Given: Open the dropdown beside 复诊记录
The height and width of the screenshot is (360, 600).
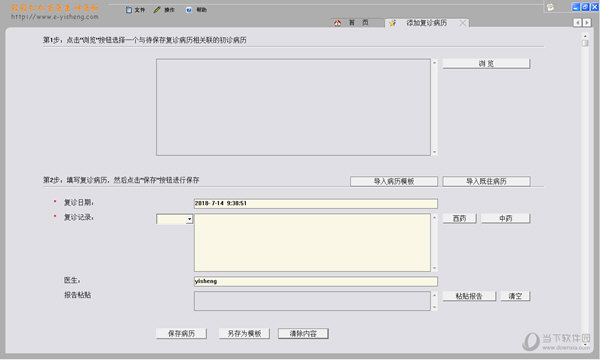Looking at the screenshot, I should [189, 219].
